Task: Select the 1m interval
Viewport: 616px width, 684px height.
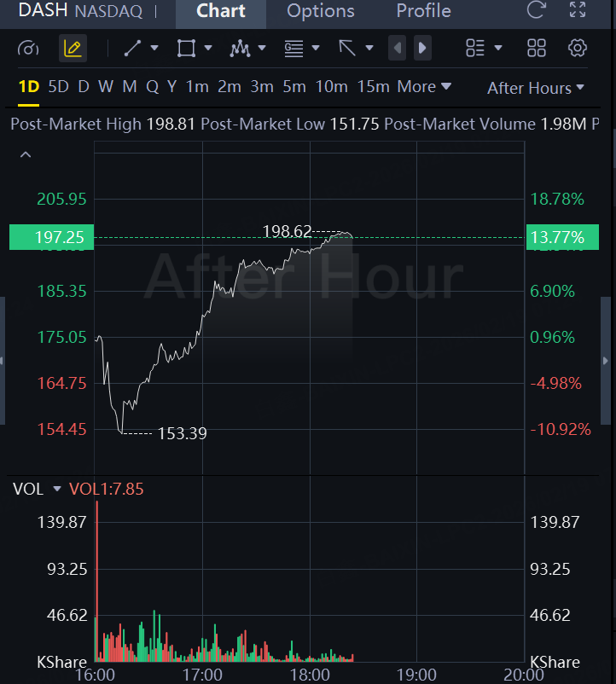Action: coord(197,87)
